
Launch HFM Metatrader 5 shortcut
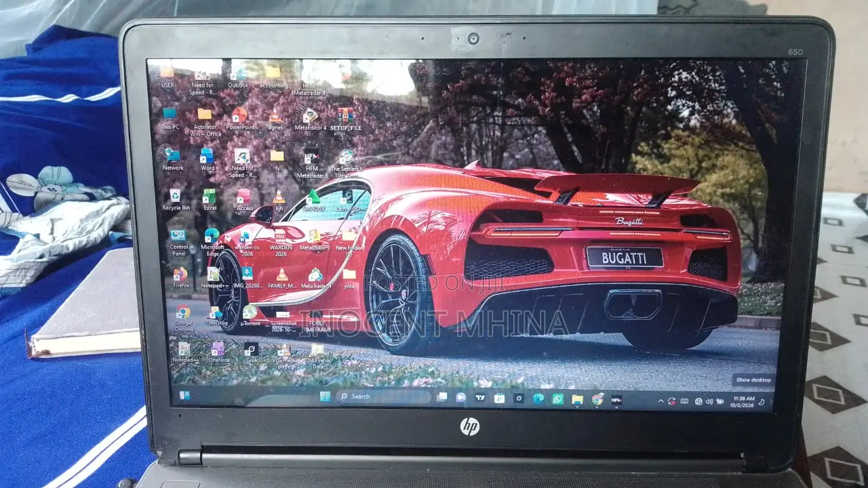coord(312,163)
